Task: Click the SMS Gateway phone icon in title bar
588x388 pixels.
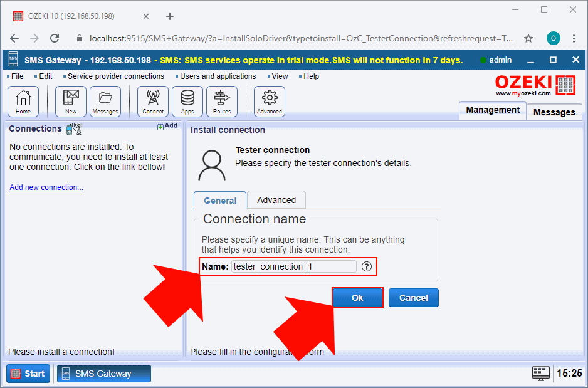Action: click(x=13, y=60)
